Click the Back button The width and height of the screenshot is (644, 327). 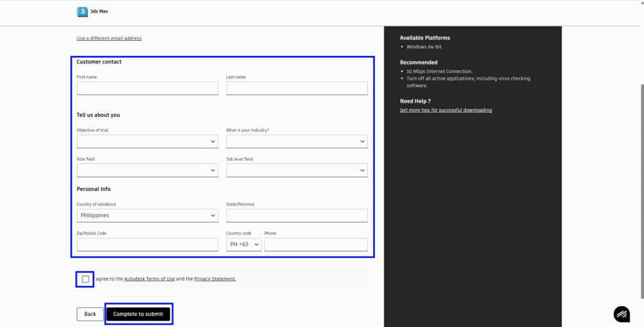[90, 314]
